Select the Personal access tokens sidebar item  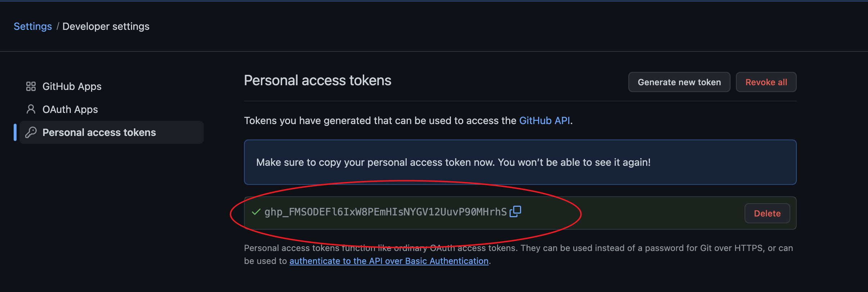point(112,132)
